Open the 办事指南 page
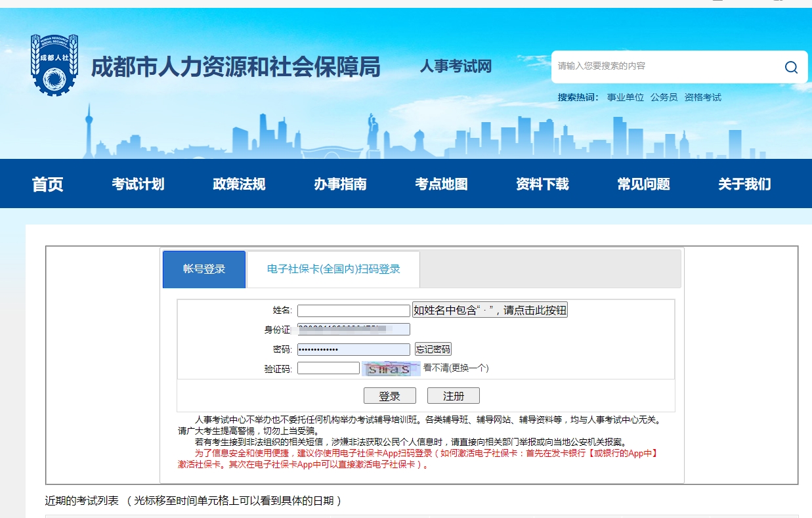 pos(340,184)
